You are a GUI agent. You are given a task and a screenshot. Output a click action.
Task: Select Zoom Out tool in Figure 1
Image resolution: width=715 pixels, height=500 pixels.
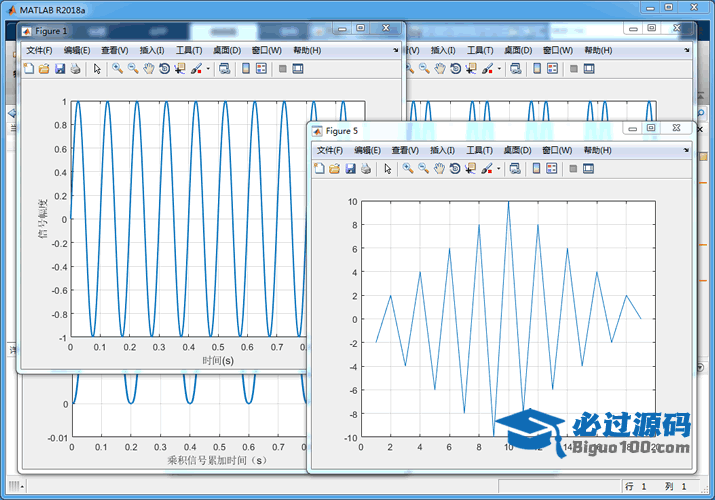[133, 69]
